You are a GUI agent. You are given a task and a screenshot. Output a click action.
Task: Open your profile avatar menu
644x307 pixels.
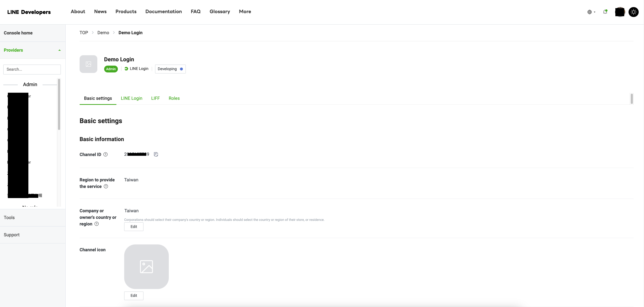tap(620, 12)
